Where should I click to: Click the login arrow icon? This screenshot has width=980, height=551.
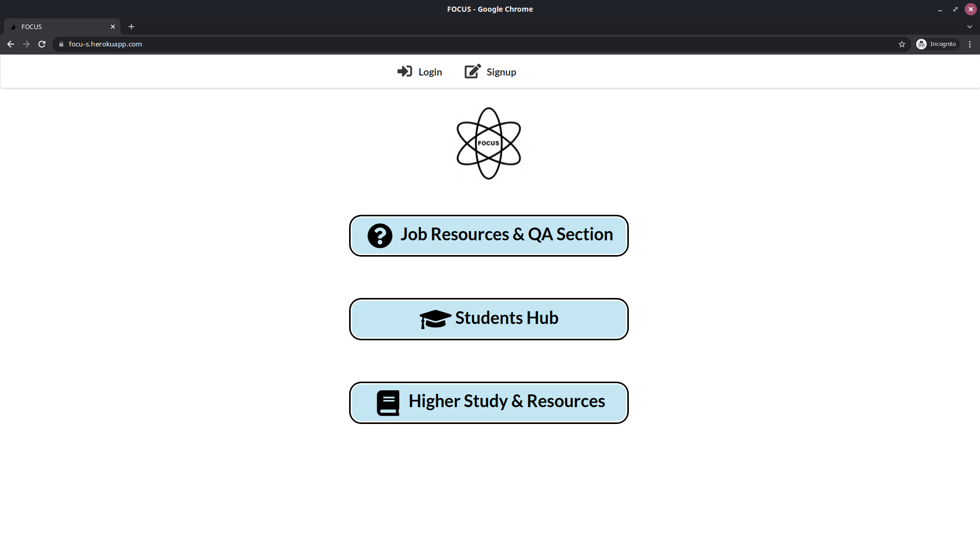[x=404, y=71]
